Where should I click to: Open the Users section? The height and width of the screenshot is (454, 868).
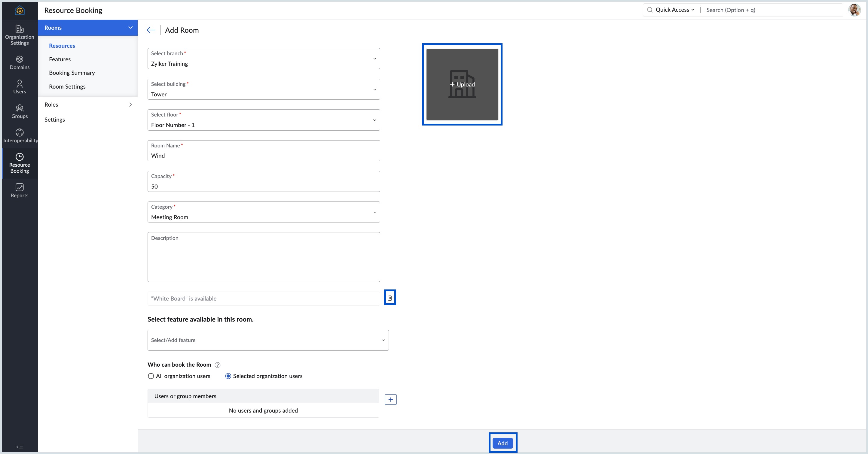[20, 87]
